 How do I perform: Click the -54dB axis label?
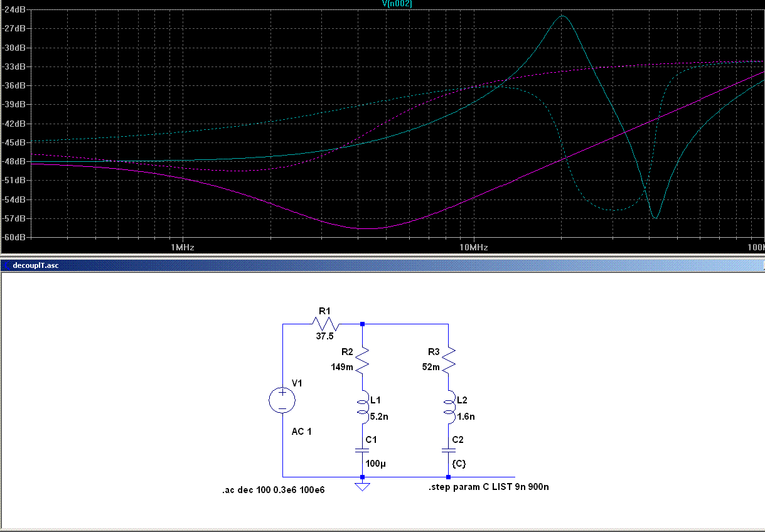13,199
